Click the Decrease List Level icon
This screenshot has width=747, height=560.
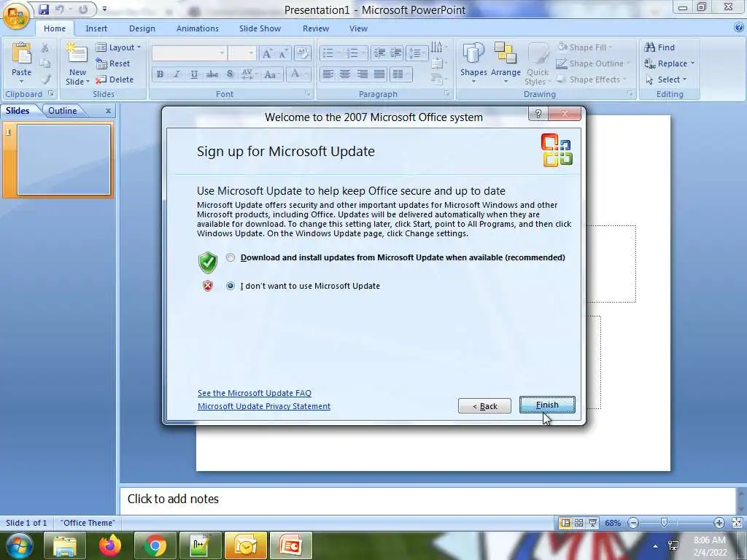point(379,52)
